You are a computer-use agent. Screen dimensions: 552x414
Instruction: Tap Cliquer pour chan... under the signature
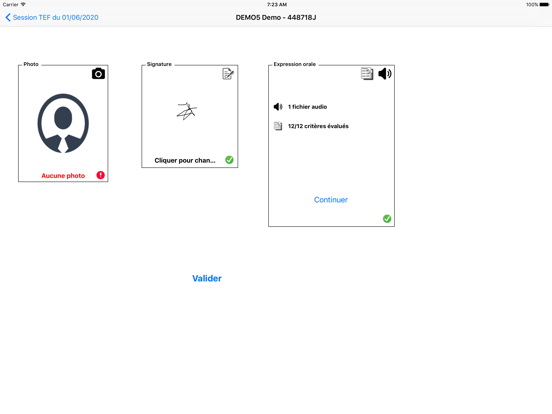185,160
